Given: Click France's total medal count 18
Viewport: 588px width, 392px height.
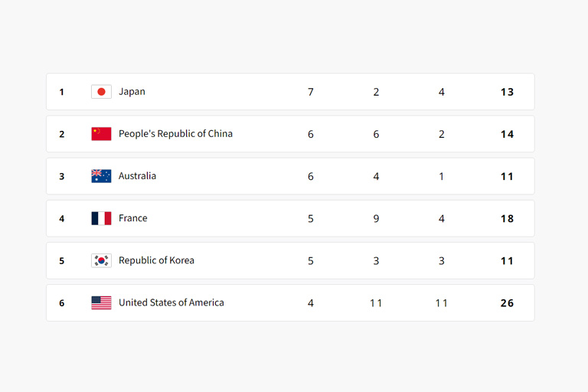Looking at the screenshot, I should [507, 219].
